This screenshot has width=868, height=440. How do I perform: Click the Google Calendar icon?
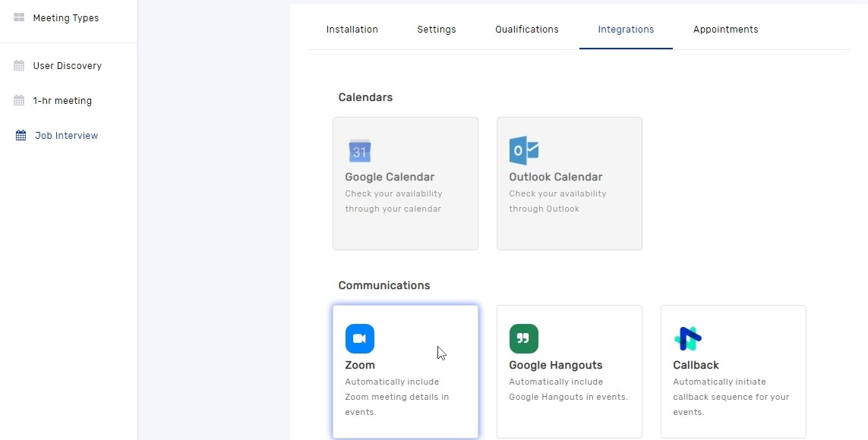360,150
